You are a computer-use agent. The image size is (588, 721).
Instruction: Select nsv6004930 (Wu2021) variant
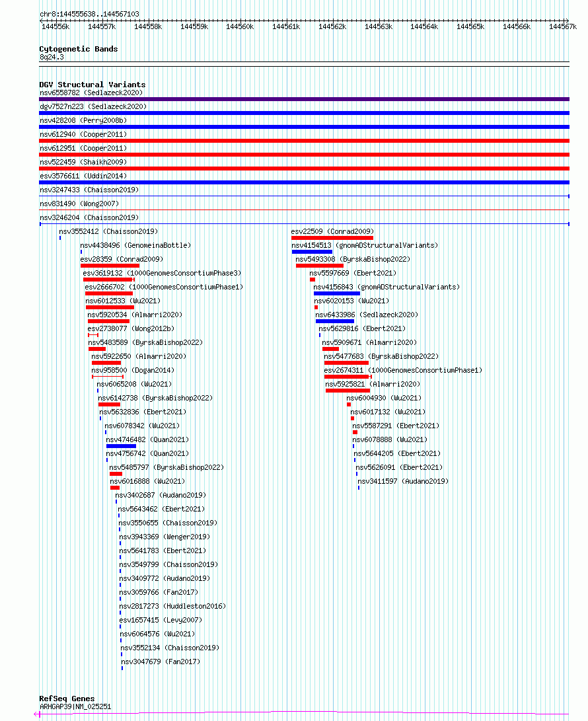tap(384, 398)
